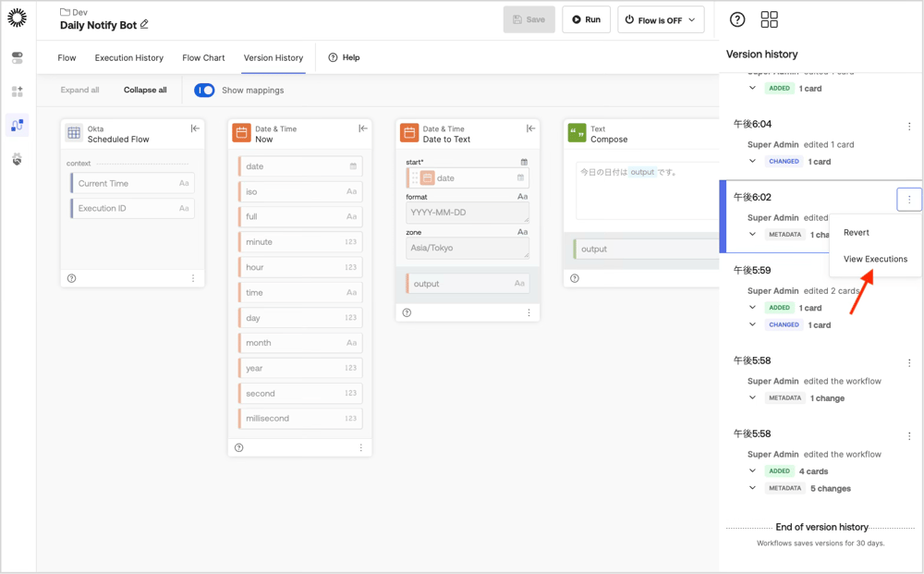
Task: Switch to the Flow Chart tab
Action: [x=203, y=57]
